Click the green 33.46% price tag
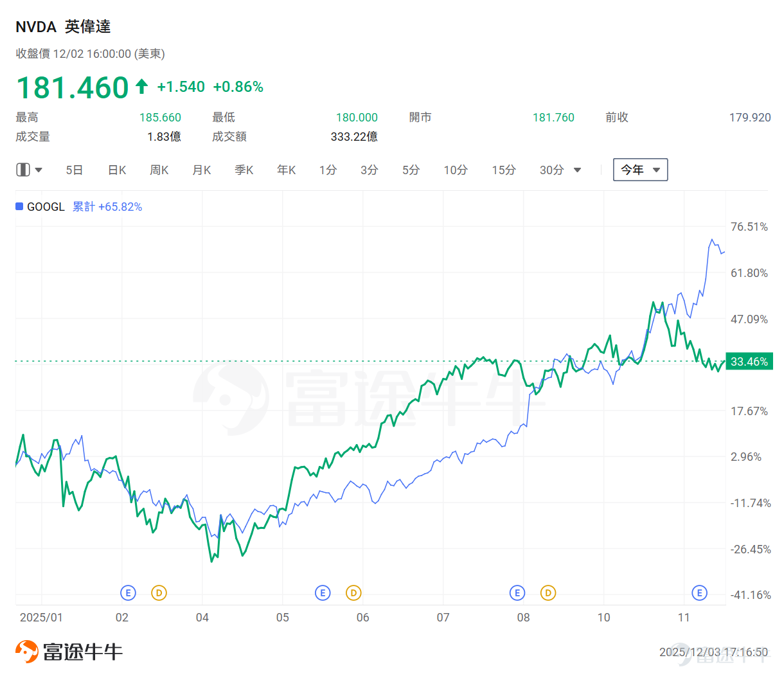The width and height of the screenshot is (784, 678). coord(749,361)
